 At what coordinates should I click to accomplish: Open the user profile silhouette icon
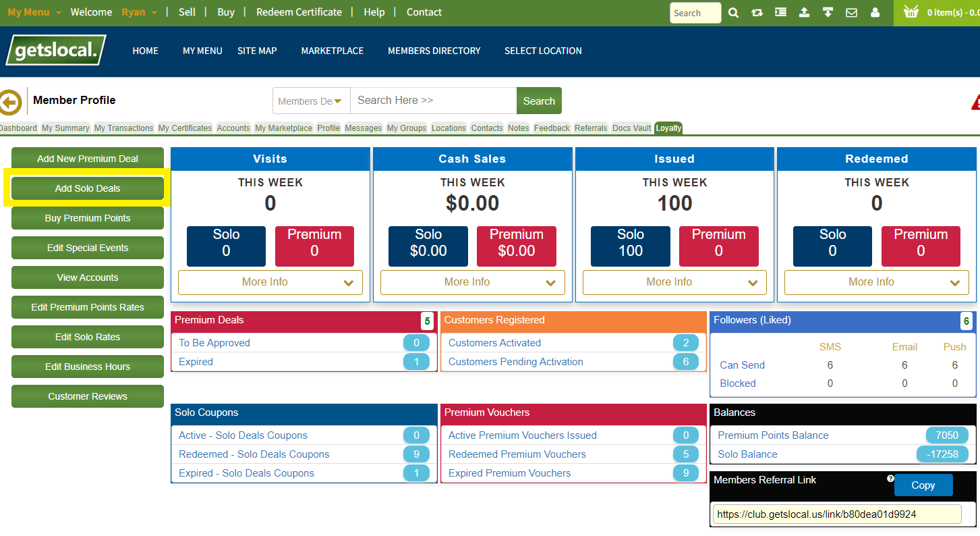(875, 12)
